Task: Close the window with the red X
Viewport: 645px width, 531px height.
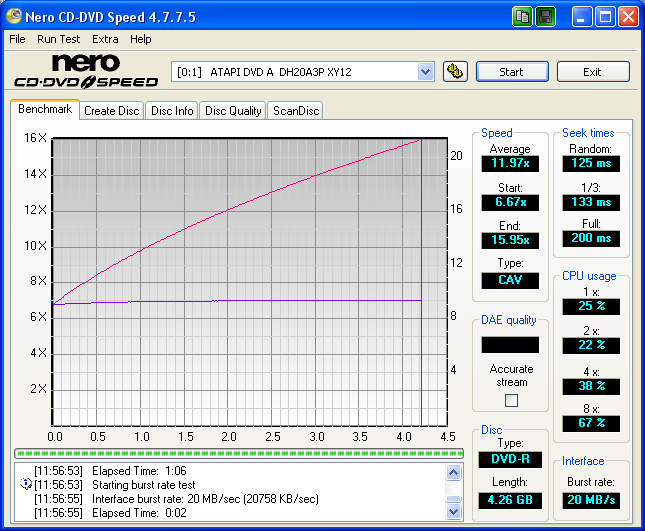Action: 628,17
